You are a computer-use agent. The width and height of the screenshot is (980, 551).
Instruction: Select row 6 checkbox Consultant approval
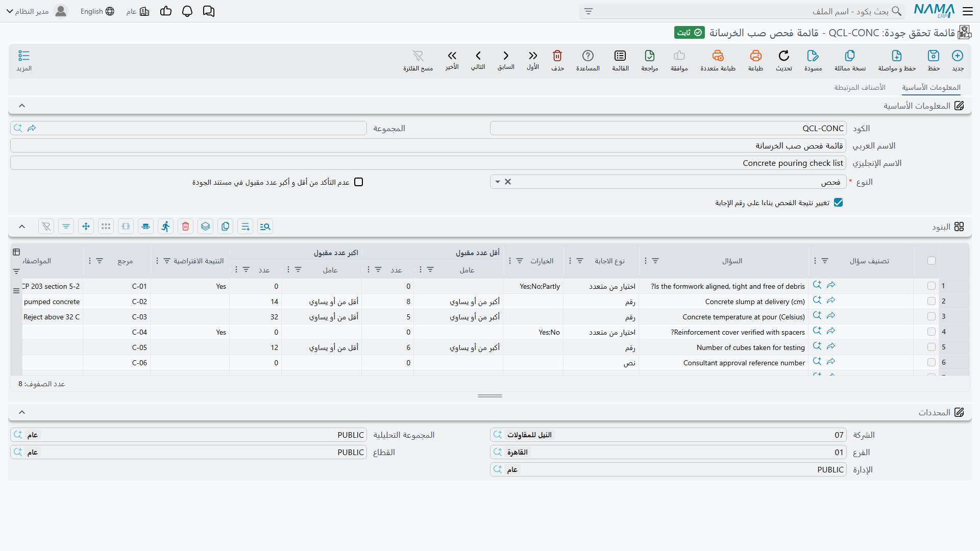click(x=932, y=363)
